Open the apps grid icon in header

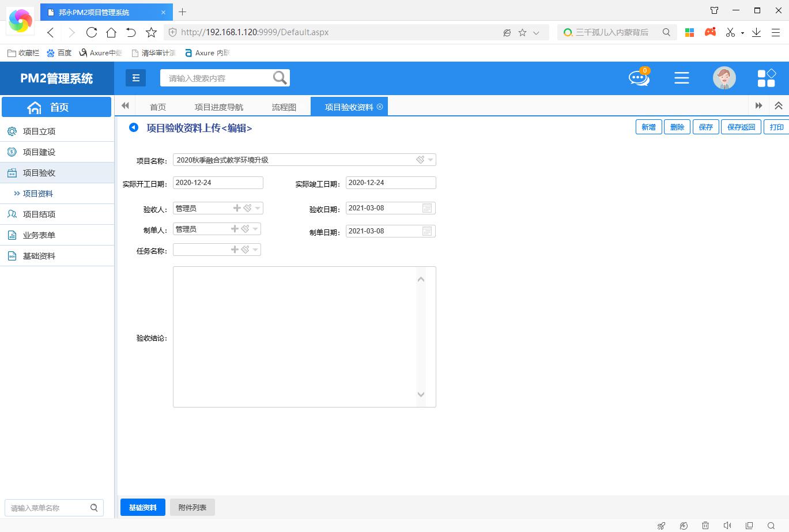766,78
